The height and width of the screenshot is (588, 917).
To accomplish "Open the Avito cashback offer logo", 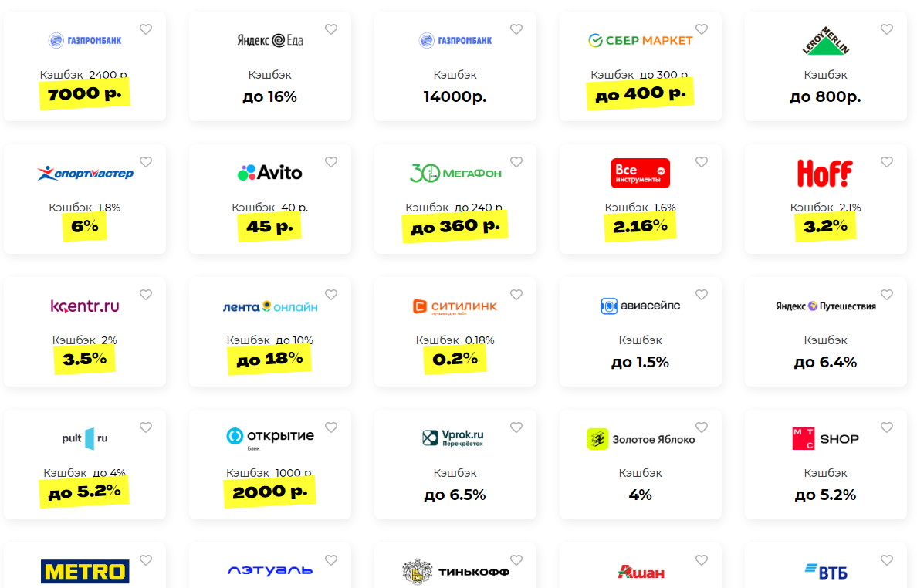I will (x=270, y=172).
